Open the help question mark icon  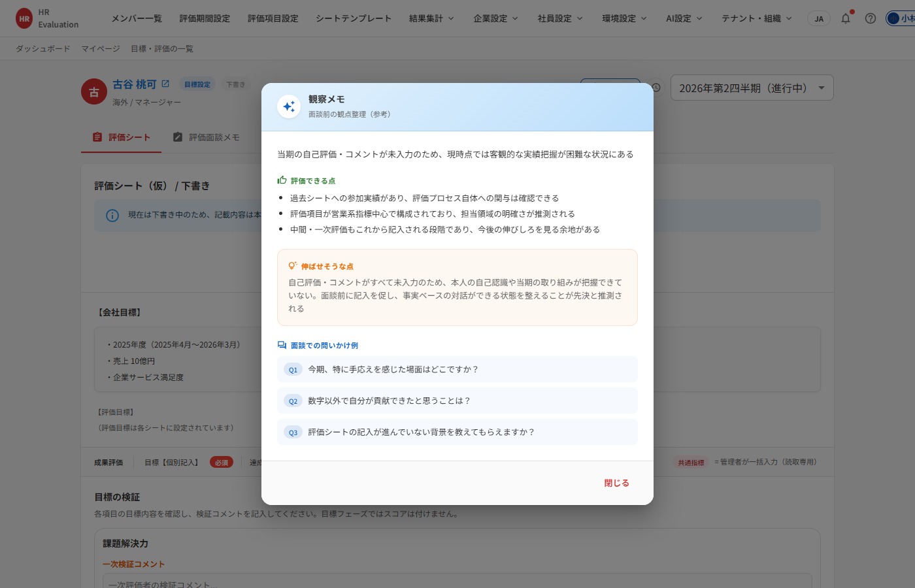click(871, 18)
